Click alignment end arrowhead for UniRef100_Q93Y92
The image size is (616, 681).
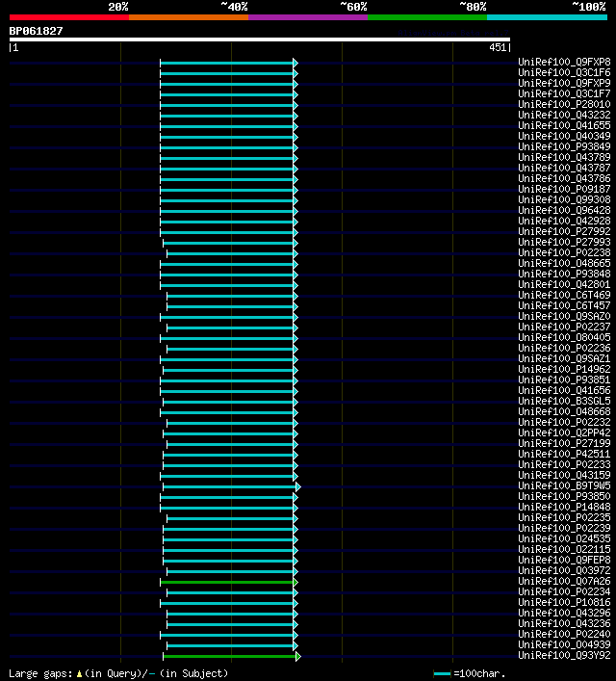point(298,657)
